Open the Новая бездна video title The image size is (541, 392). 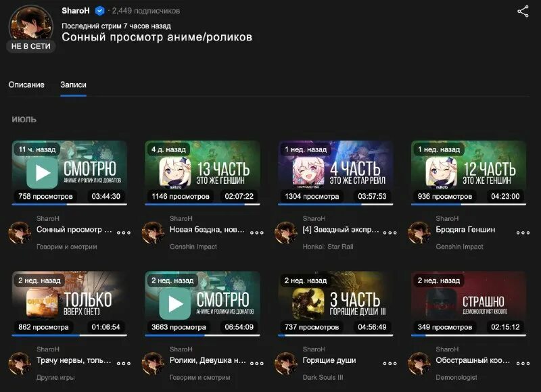207,230
